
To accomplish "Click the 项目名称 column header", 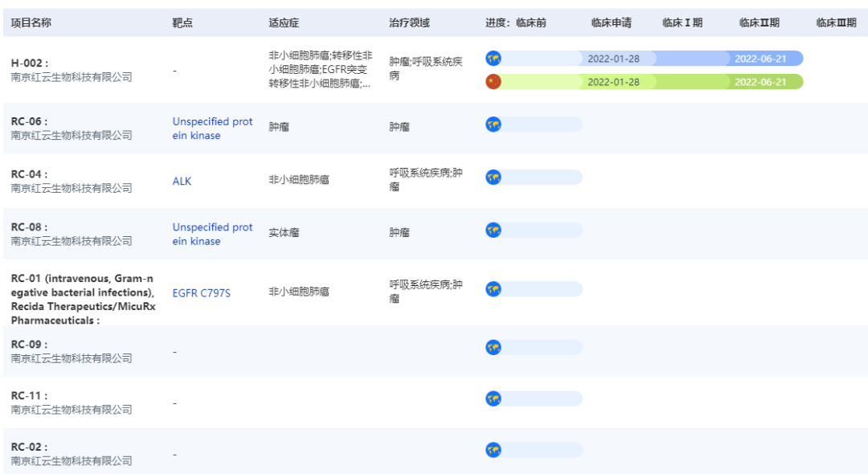I will coord(31,22).
